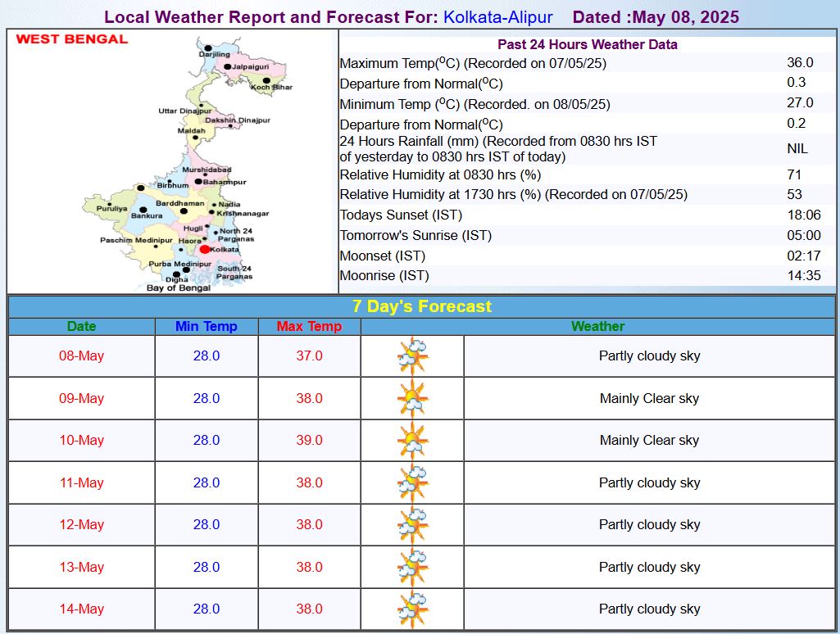Select the Min Temp column header
Screen dimensions: 840x634
click(204, 326)
